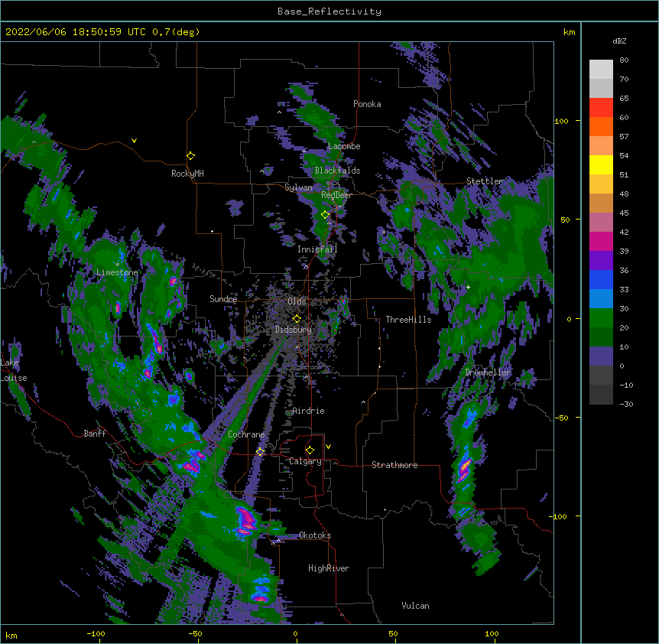The image size is (659, 644).
Task: Click the Sylvan label west of RedDeer
Action: click(298, 187)
